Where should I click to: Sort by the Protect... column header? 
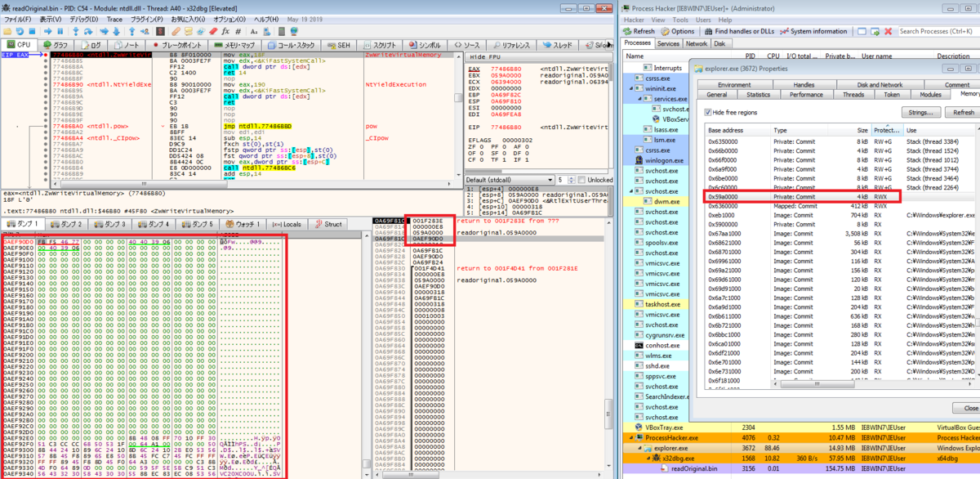(x=887, y=130)
